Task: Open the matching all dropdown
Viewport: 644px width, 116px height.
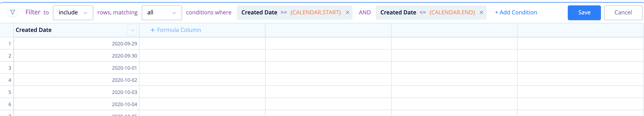Action: tap(162, 13)
